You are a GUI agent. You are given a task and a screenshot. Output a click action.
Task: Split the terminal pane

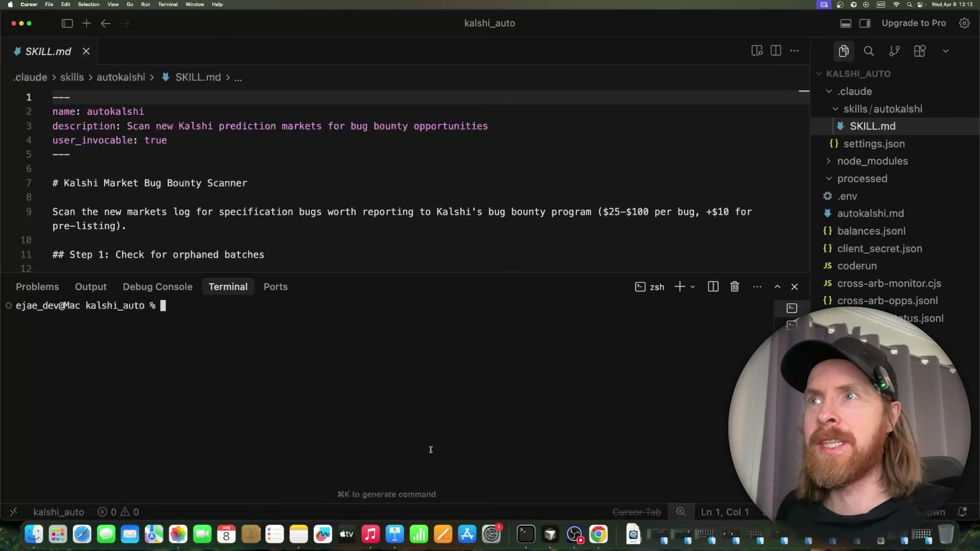click(713, 287)
